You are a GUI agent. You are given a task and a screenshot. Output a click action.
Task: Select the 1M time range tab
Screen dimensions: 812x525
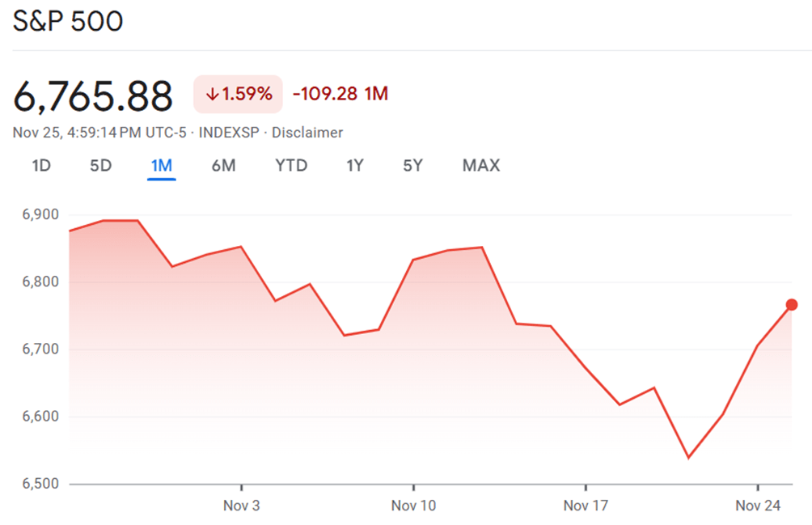pos(162,166)
